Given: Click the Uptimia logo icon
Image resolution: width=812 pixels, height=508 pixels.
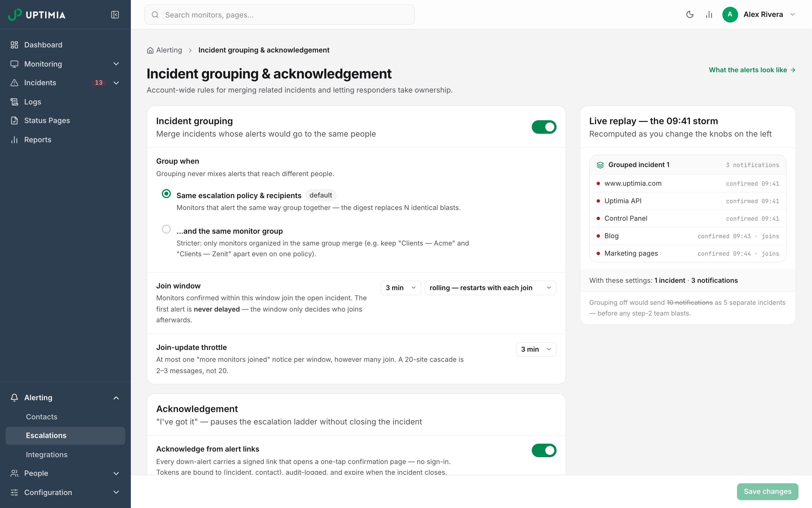Looking at the screenshot, I should coord(14,14).
